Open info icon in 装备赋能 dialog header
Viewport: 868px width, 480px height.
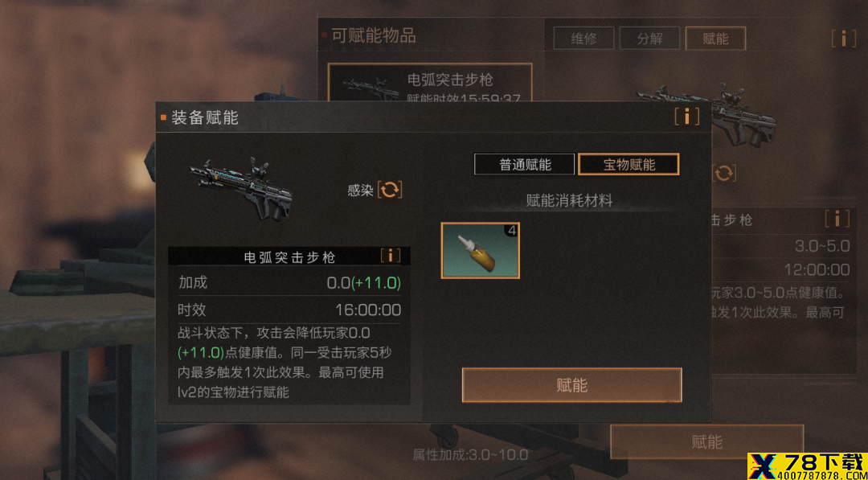click(x=686, y=117)
